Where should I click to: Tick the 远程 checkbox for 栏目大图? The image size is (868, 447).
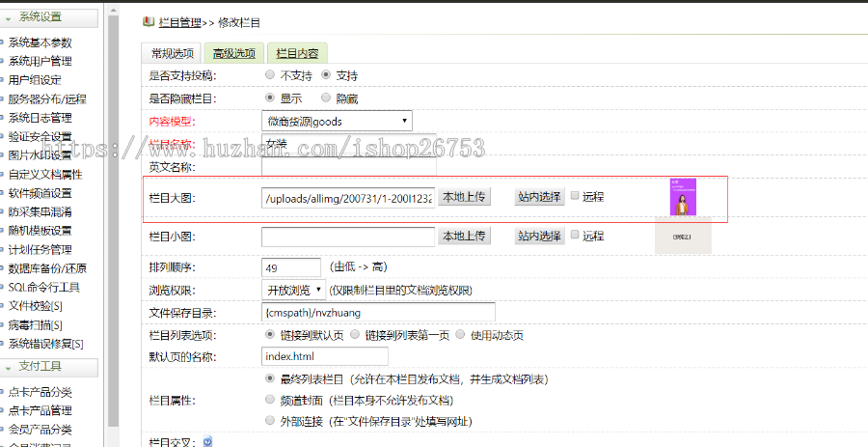pos(575,195)
